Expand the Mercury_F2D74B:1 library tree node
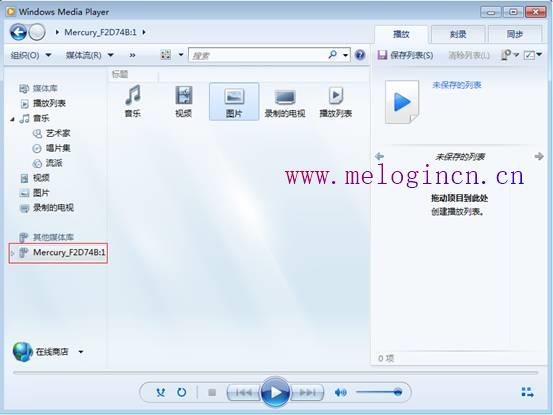Screen dimensions: 553x415 click(x=12, y=253)
